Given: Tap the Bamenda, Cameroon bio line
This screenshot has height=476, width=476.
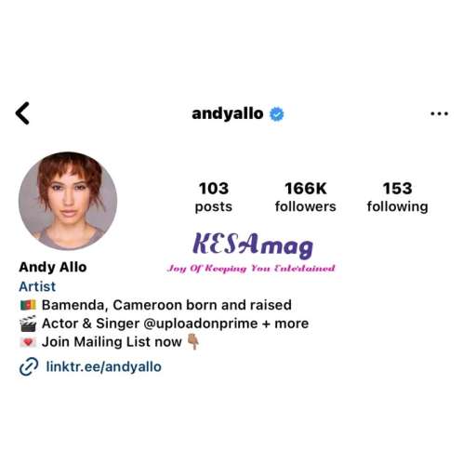Looking at the screenshot, I should point(166,305).
